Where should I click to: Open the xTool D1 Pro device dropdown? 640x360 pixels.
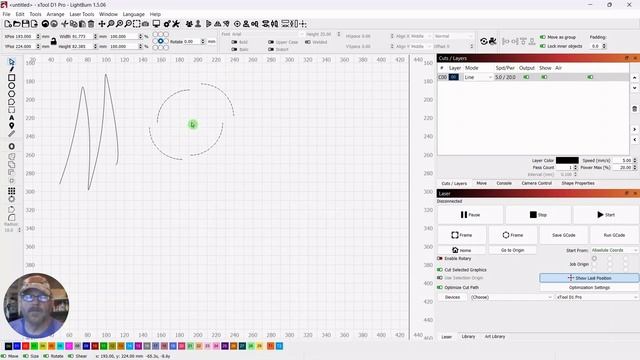(597, 297)
